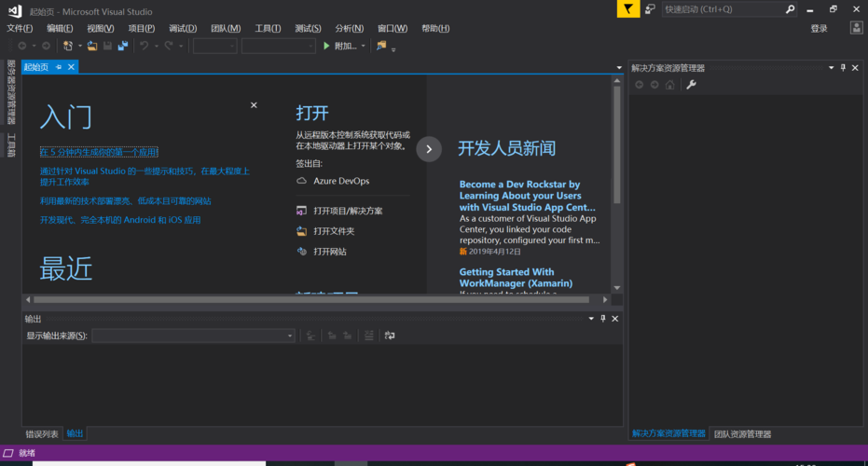This screenshot has width=868, height=466.
Task: Click the 快速启动 search input field
Action: pos(723,9)
